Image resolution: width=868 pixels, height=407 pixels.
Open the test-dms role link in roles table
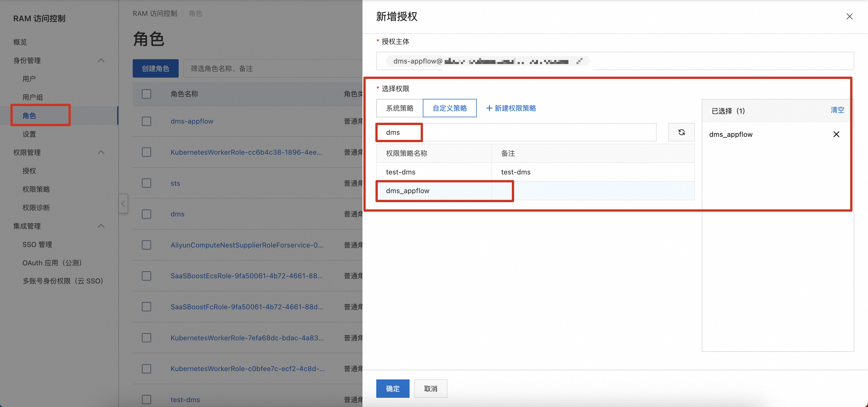pos(185,400)
